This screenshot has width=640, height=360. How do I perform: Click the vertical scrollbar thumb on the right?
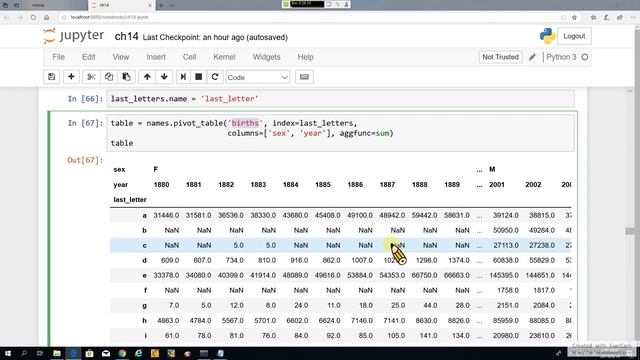pyautogui.click(x=629, y=231)
